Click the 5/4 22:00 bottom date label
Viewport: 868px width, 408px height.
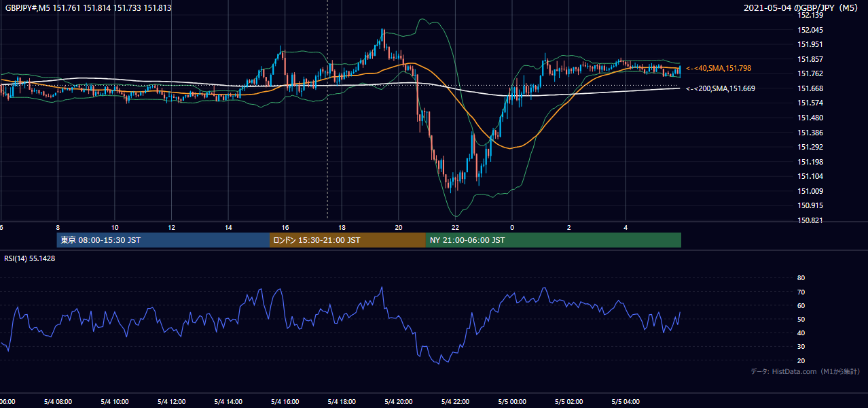coord(456,402)
